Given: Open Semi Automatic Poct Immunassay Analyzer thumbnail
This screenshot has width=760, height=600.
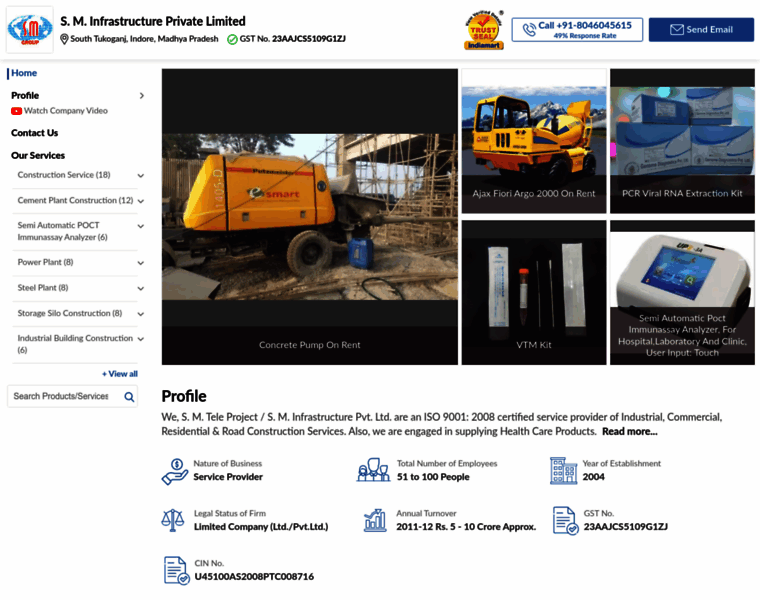Looking at the screenshot, I should point(682,293).
